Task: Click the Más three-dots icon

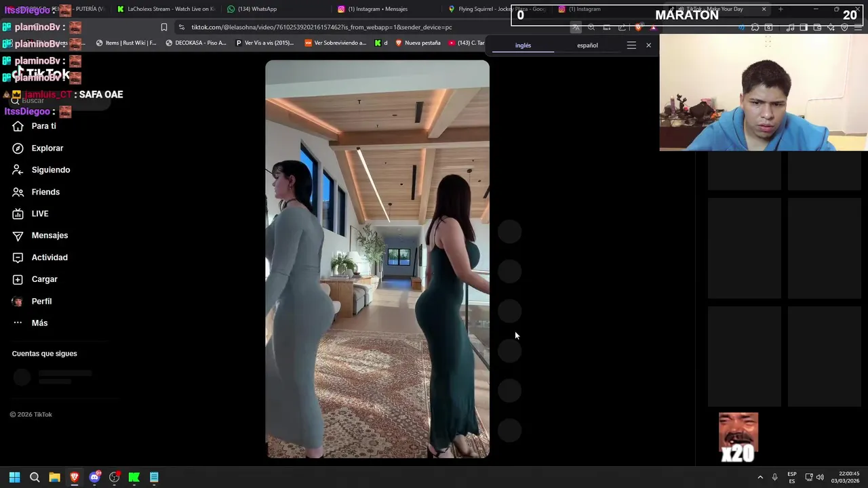Action: [x=18, y=323]
